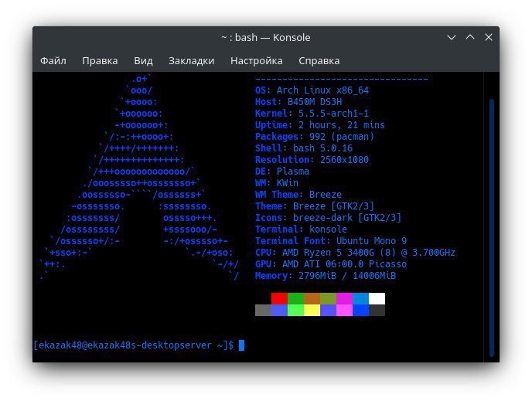This screenshot has width=532, height=401.
Task: Click the 'CPU: AMD Ryzen 5 3400G' line
Action: (x=355, y=253)
